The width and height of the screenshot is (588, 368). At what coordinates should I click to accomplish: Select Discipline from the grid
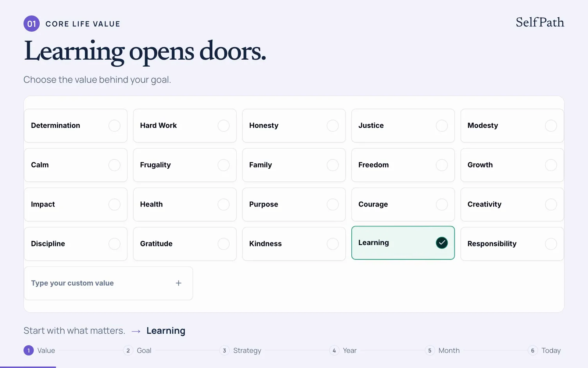coord(76,244)
